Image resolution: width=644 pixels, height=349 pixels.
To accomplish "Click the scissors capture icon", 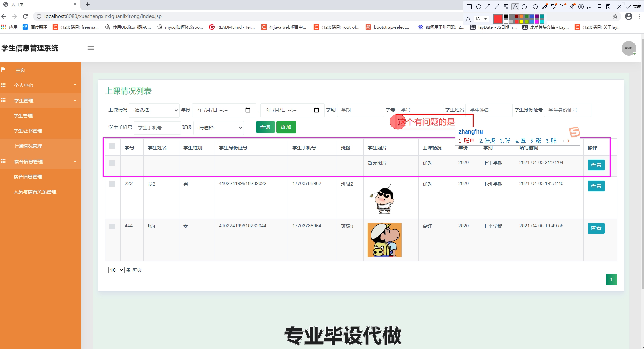I will tap(544, 7).
